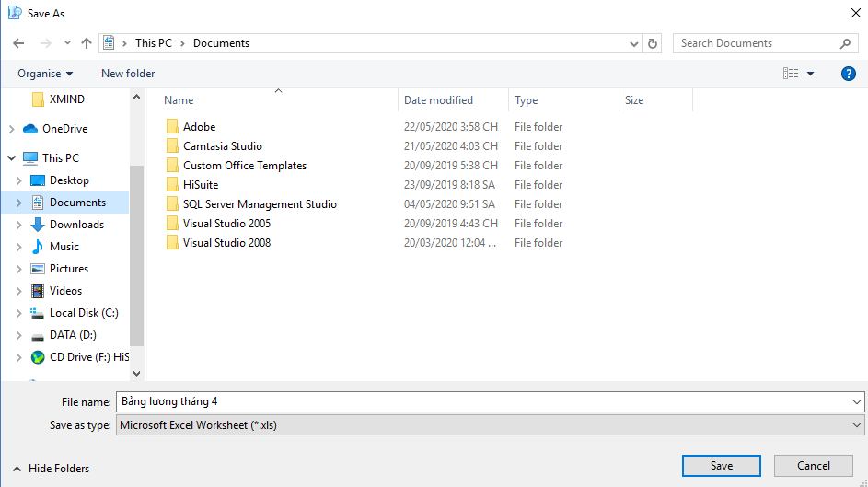
Task: Save the file
Action: (x=722, y=466)
